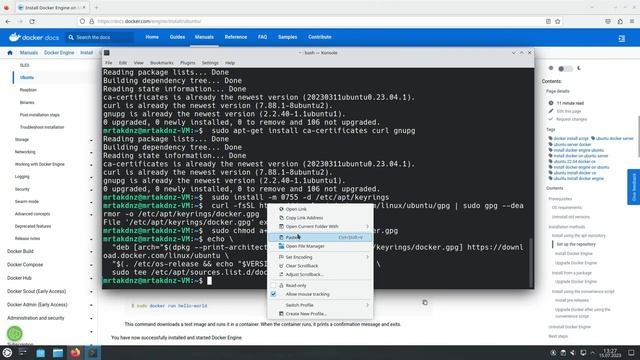640x360 pixels.
Task: Click the Edit this page pencil icon
Action: pyautogui.click(x=551, y=111)
